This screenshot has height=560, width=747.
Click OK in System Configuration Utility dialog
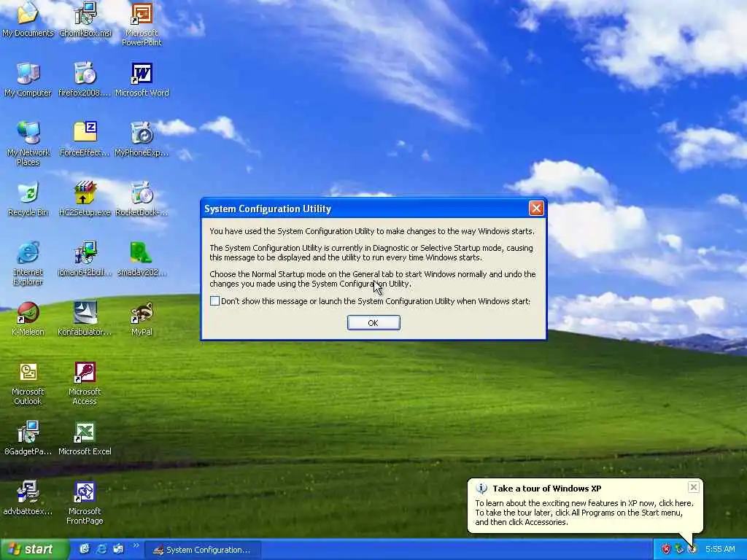[373, 323]
